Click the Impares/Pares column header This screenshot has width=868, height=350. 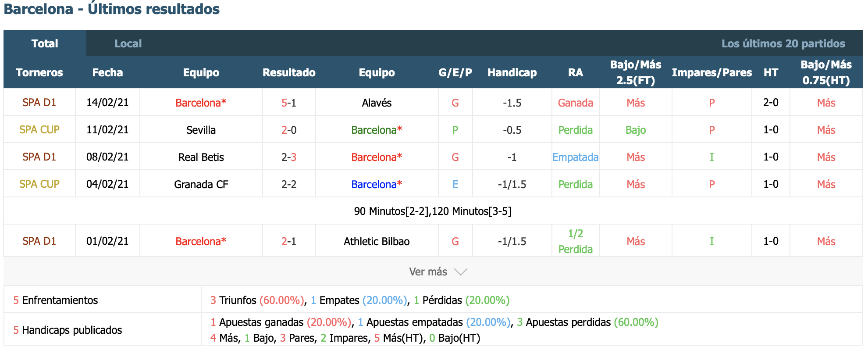click(x=711, y=72)
